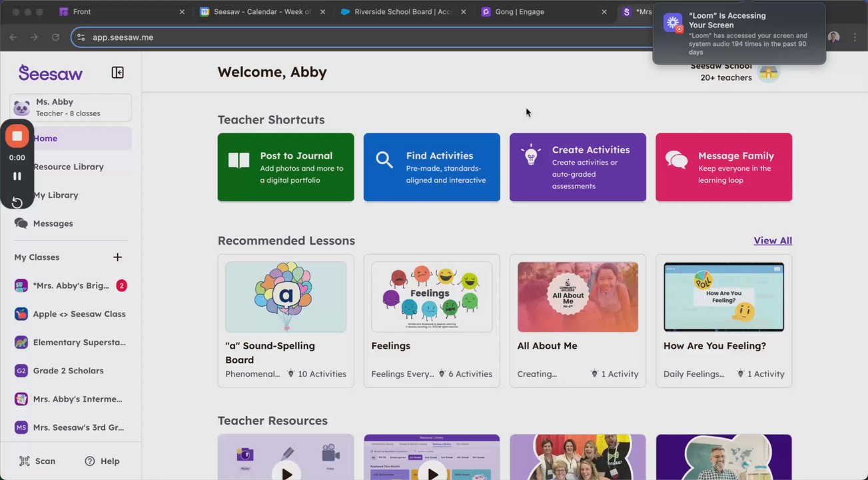Image resolution: width=868 pixels, height=480 pixels.
Task: Stop the Loom recording
Action: point(17,136)
